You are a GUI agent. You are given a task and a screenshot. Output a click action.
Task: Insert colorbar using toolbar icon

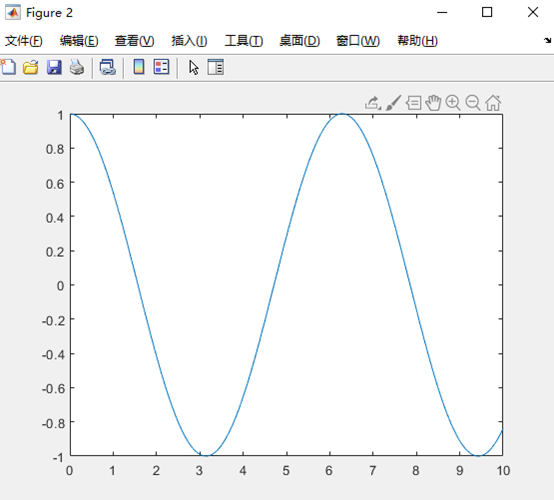[x=139, y=67]
